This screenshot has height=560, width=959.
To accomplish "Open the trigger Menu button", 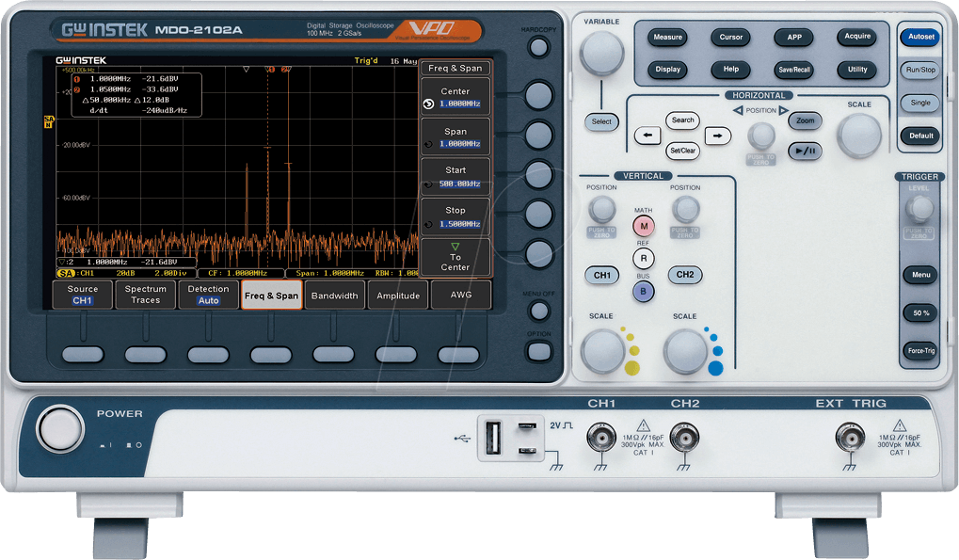I will click(920, 275).
